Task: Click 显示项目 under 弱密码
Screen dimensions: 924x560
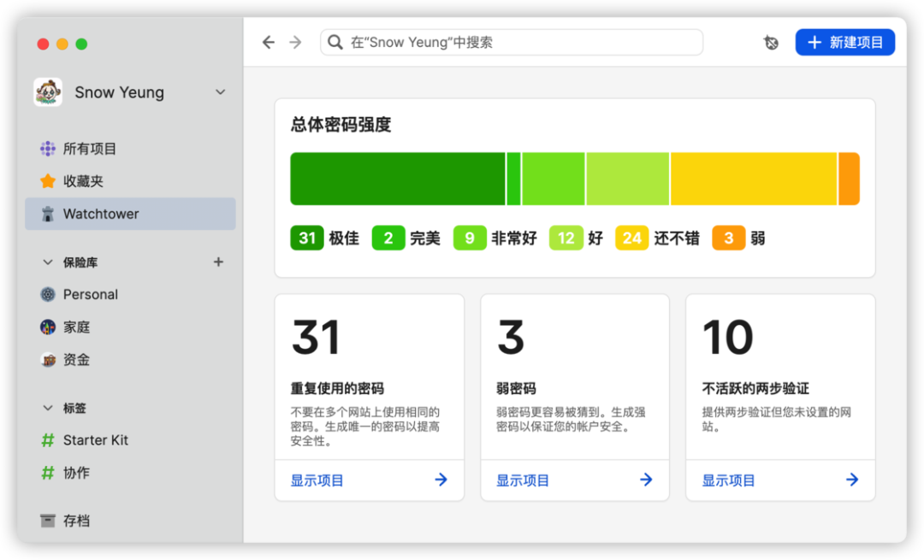Action: coord(523,480)
